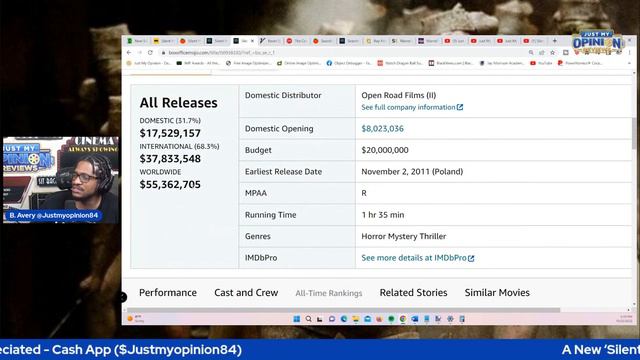Select the All-Time Rankings tab
Viewport: 640px width, 360px height.
point(329,293)
